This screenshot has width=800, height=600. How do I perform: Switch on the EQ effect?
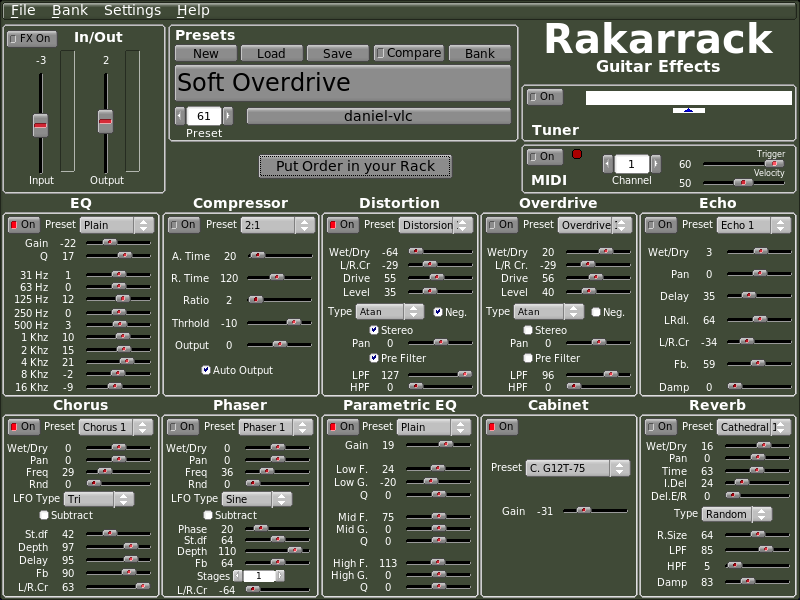(x=23, y=225)
